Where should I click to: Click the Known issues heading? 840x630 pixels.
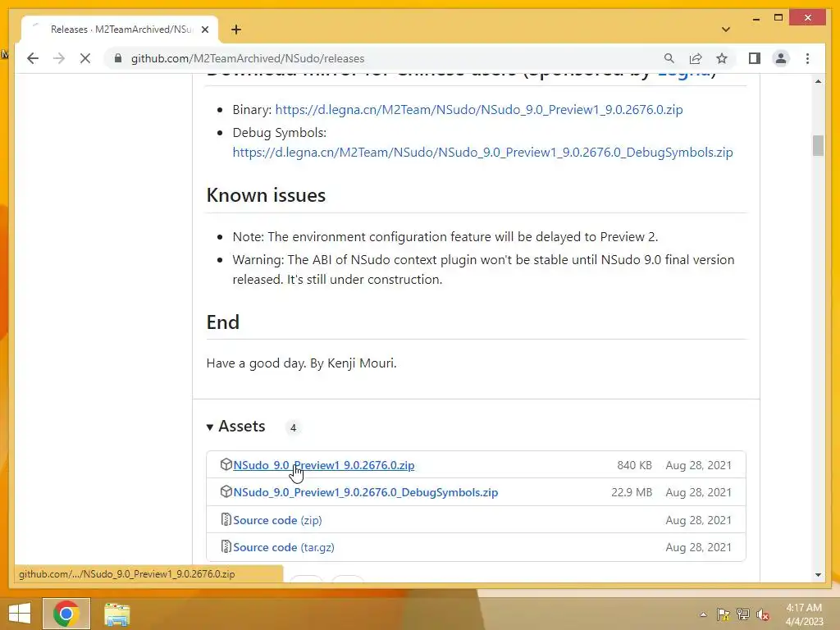click(266, 195)
